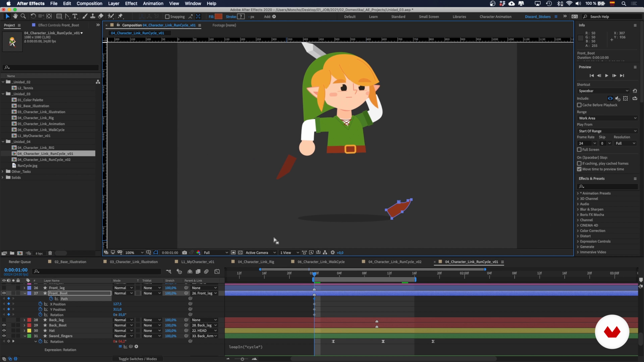Open the Composition menu
This screenshot has height=362, width=644.
(89, 4)
